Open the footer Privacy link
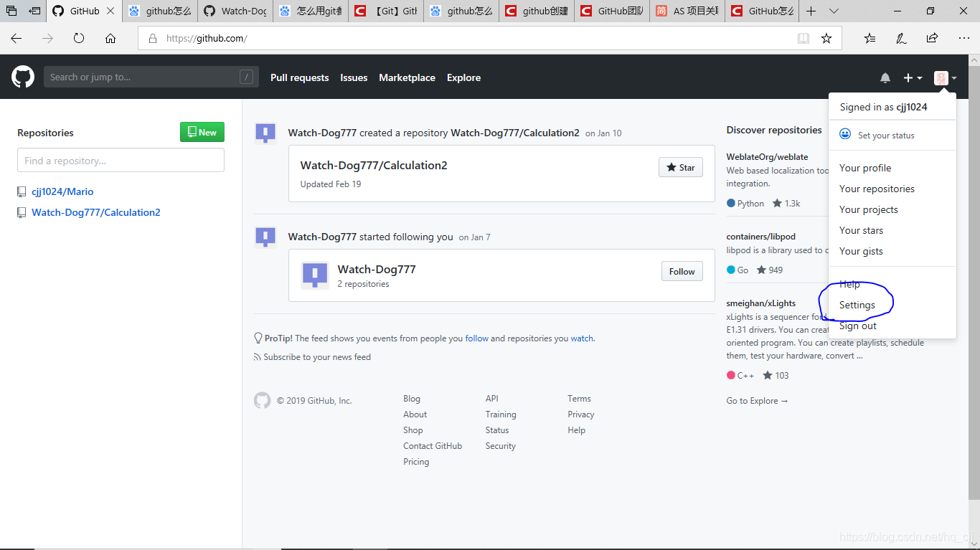980x550 pixels. click(x=581, y=414)
